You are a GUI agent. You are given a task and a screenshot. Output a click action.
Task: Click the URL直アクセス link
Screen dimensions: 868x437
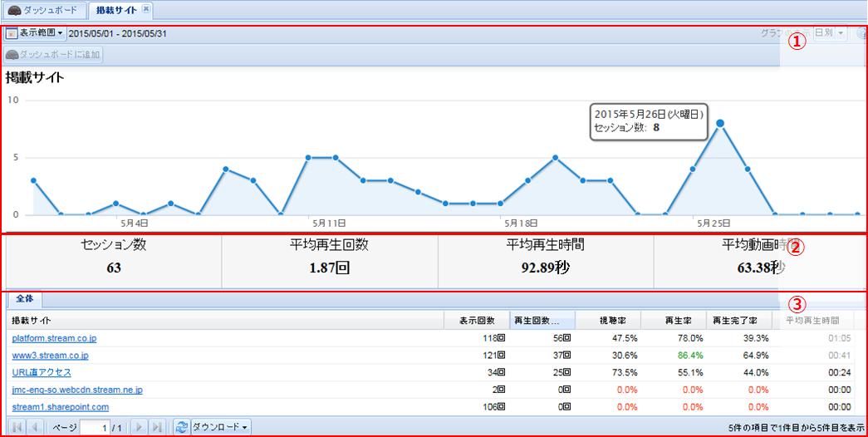[x=42, y=372]
